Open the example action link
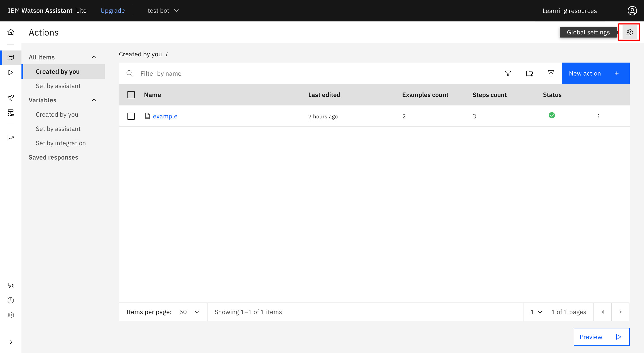This screenshot has height=353, width=644. (x=165, y=116)
